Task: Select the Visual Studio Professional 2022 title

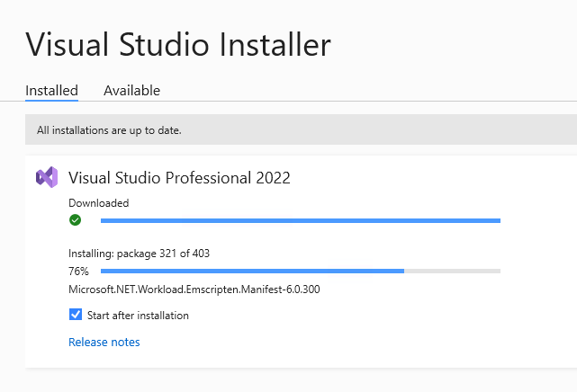Action: pyautogui.click(x=179, y=178)
